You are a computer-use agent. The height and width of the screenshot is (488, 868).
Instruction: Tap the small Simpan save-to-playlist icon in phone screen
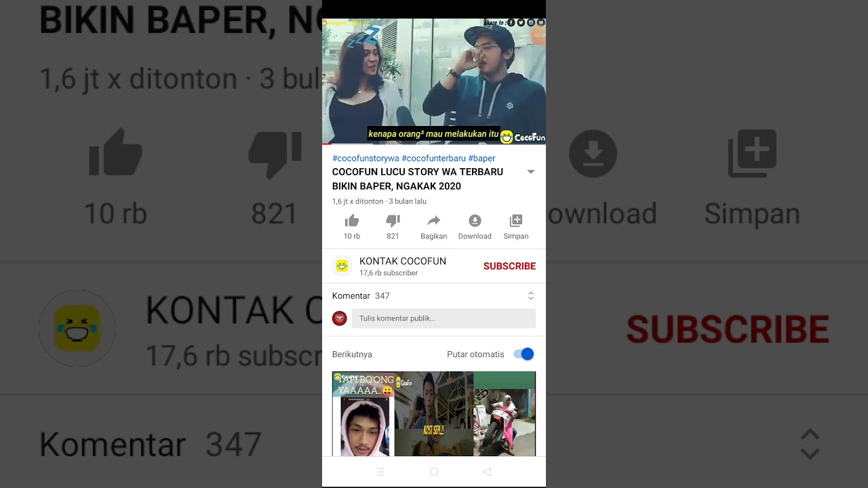pos(516,220)
